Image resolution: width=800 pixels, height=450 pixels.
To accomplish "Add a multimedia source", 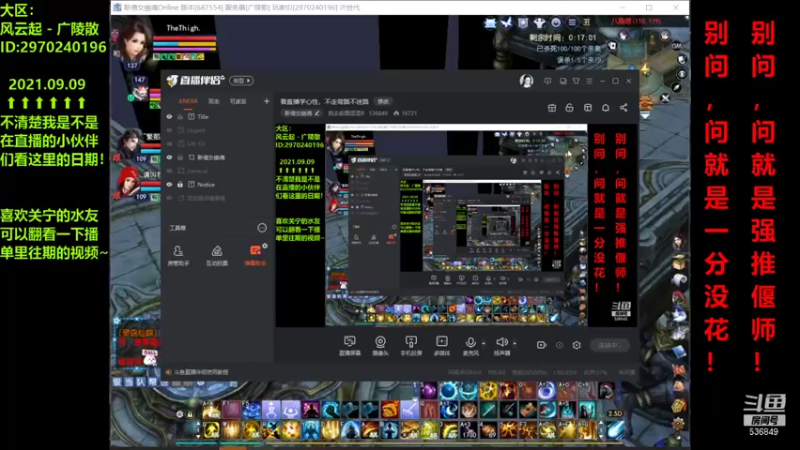I will point(441,345).
